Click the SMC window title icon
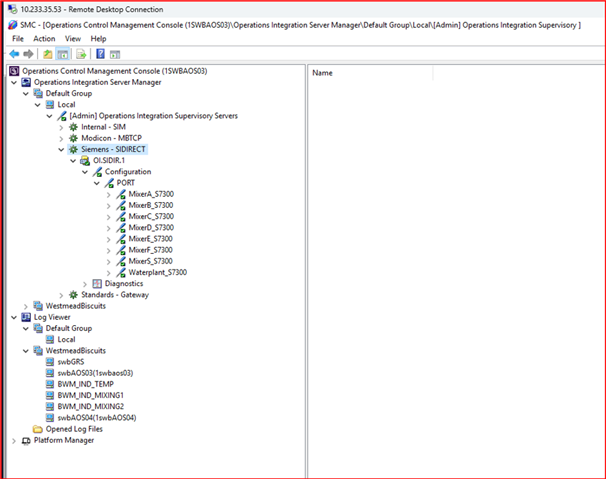This screenshot has height=479, width=606. pos(13,25)
